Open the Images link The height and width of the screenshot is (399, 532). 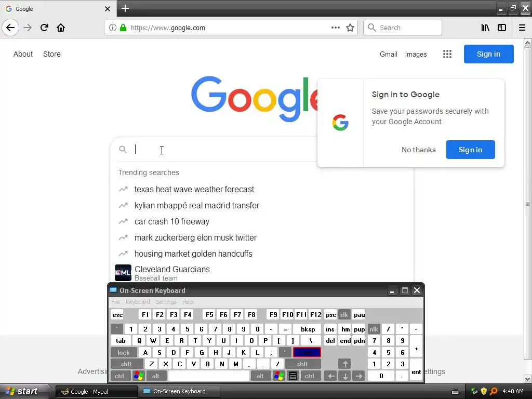416,54
